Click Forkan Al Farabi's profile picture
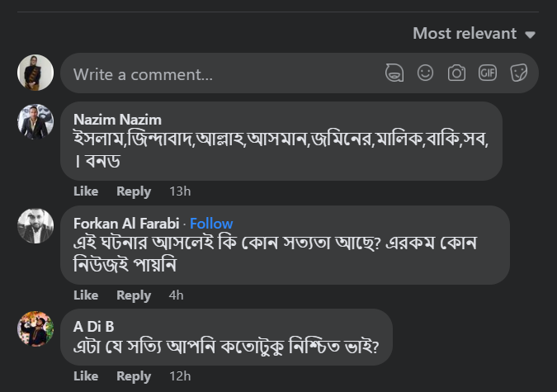Viewport: 557px width, 392px height. (x=35, y=226)
